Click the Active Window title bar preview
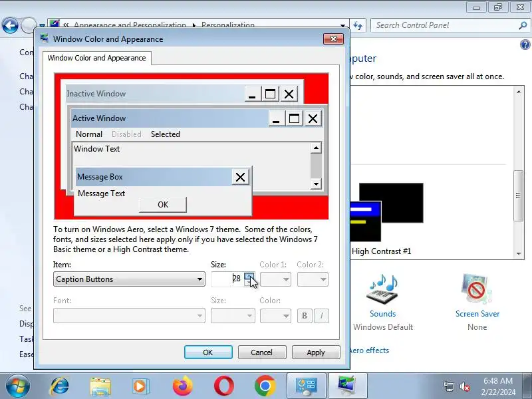The width and height of the screenshot is (532, 399). click(x=170, y=118)
